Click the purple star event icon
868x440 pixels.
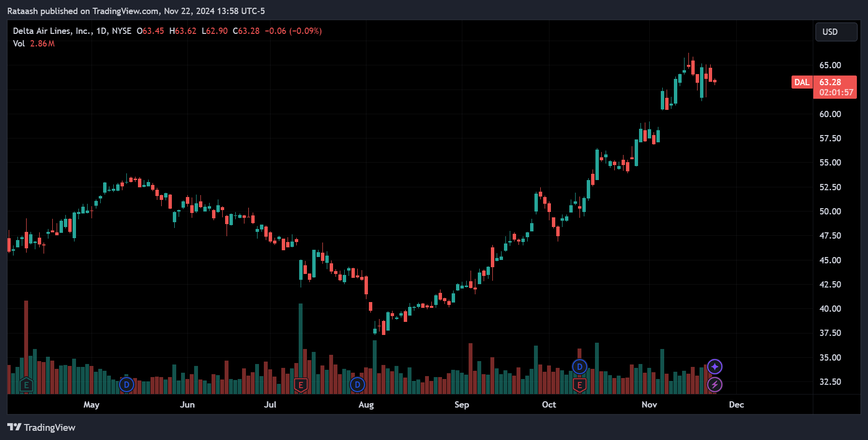click(715, 367)
